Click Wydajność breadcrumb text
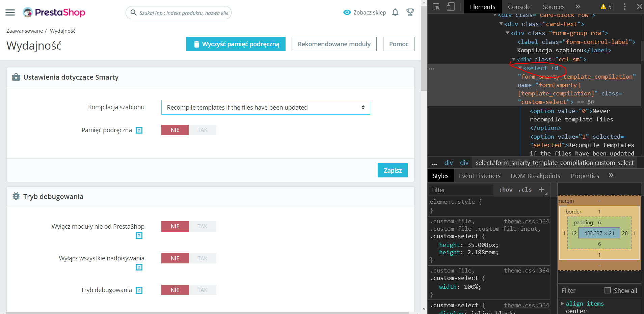 point(63,31)
